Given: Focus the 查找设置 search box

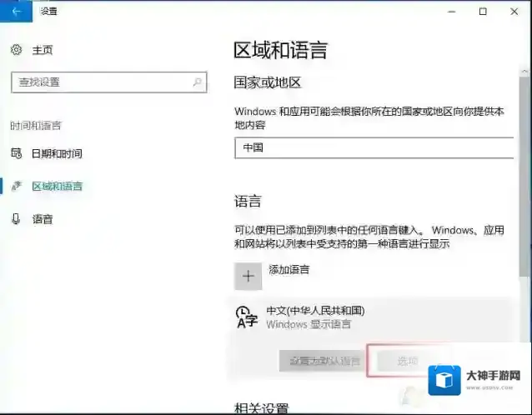Looking at the screenshot, I should pos(109,82).
